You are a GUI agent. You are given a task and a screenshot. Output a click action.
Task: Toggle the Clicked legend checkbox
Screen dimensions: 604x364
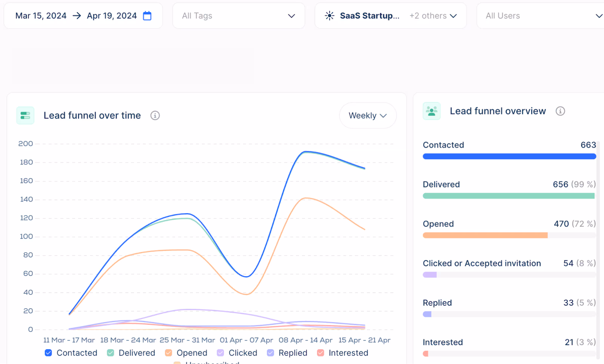point(220,353)
